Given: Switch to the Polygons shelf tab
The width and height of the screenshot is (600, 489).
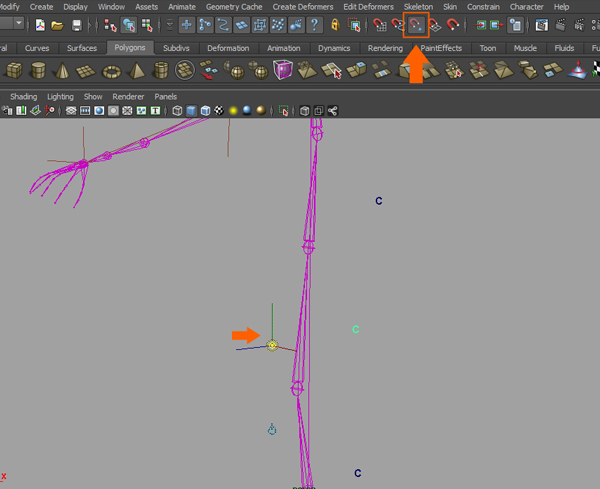Looking at the screenshot, I should tap(130, 48).
